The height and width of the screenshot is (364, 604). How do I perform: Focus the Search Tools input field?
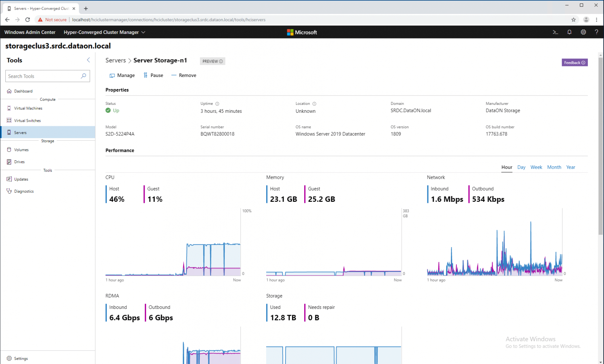(48, 76)
